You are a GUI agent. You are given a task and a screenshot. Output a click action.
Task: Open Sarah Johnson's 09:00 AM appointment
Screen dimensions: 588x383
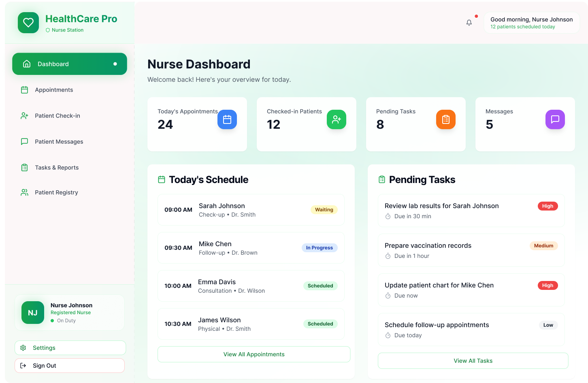point(251,210)
